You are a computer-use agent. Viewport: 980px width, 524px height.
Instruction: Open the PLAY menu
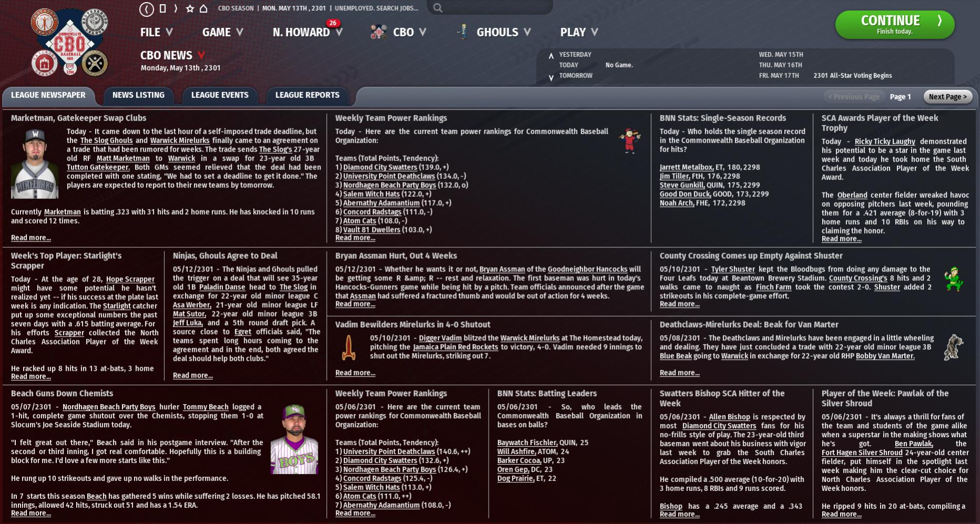(x=579, y=32)
